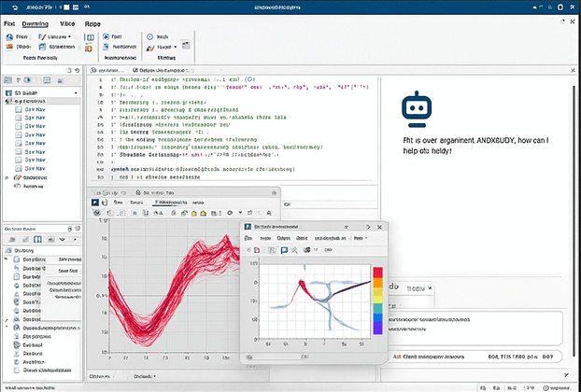This screenshot has width=581, height=392.
Task: Click the red document icon in floating window toolbar
Action: 257,250
